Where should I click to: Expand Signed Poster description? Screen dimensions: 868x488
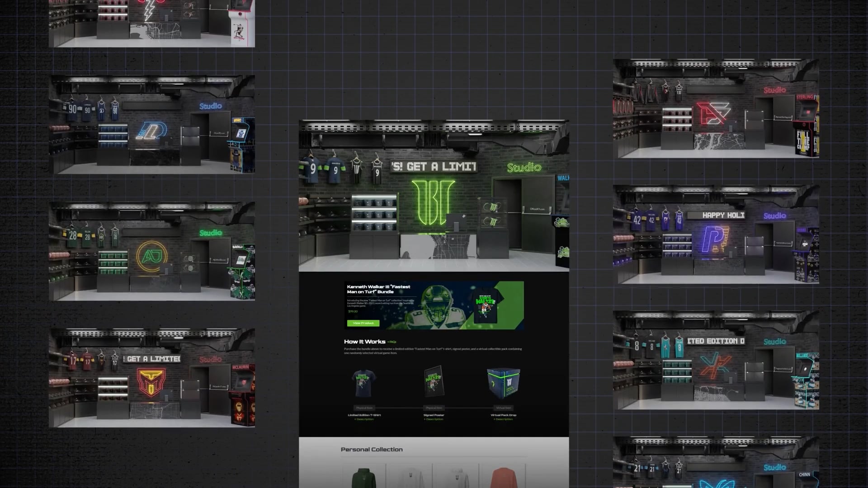click(x=434, y=419)
